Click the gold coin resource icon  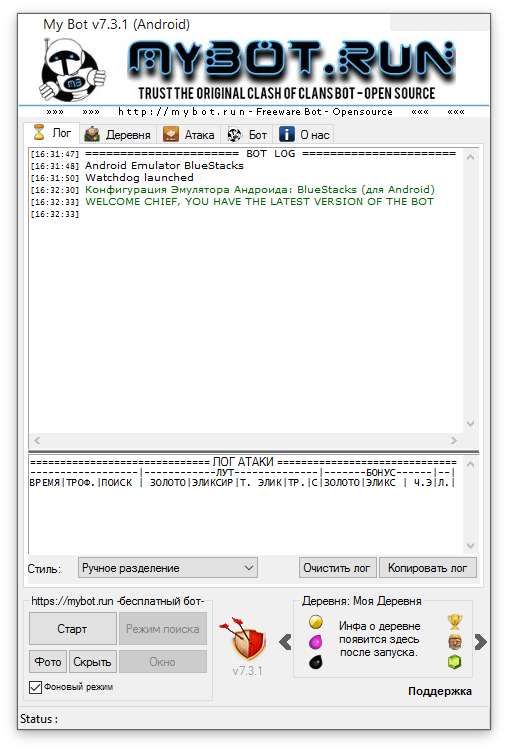pos(316,622)
